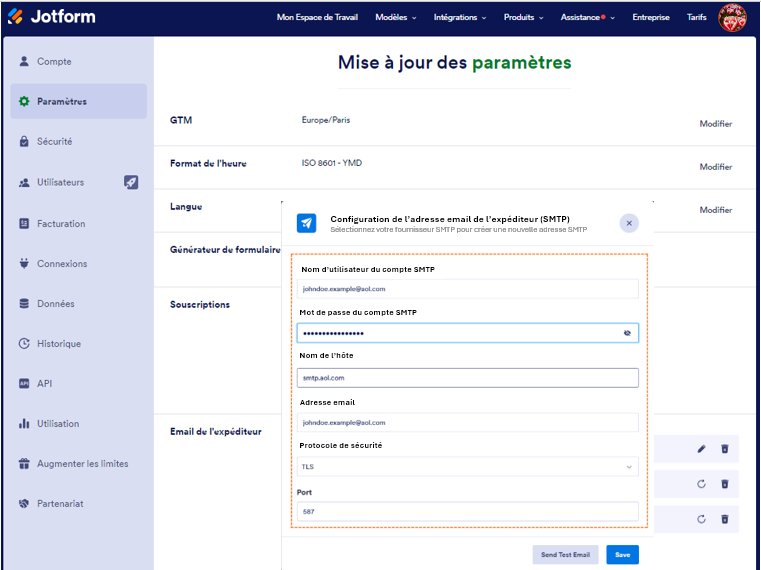761x570 pixels.
Task: Click the Augmenter les limites gift icon
Action: [24, 464]
